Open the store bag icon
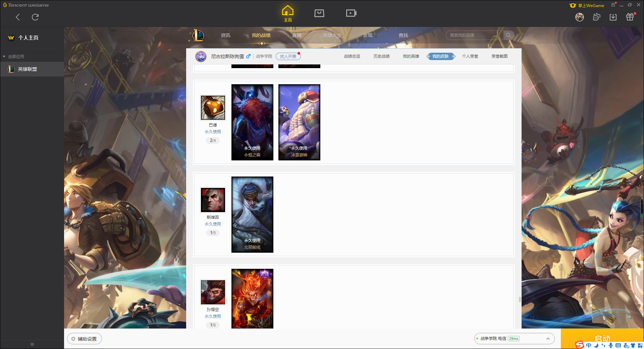The width and height of the screenshot is (644, 349). (x=319, y=13)
